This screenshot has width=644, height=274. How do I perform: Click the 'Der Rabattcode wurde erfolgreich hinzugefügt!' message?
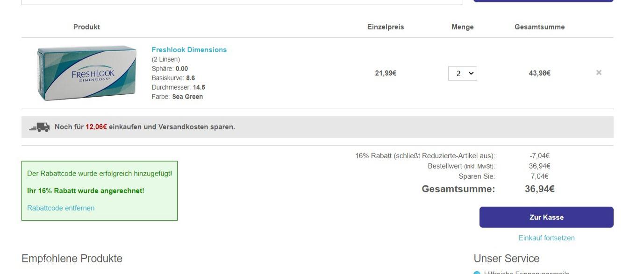click(100, 174)
